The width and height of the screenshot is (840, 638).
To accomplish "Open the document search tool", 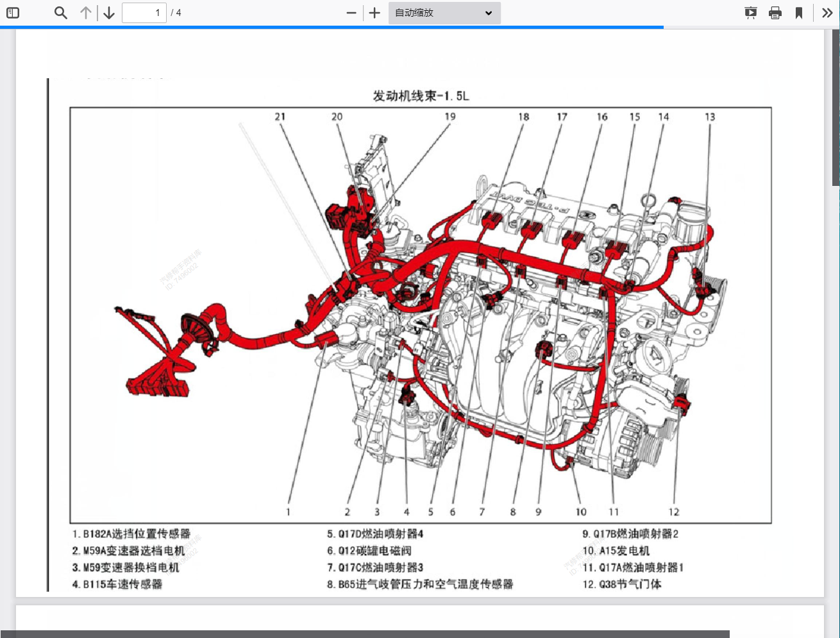I will coord(61,13).
